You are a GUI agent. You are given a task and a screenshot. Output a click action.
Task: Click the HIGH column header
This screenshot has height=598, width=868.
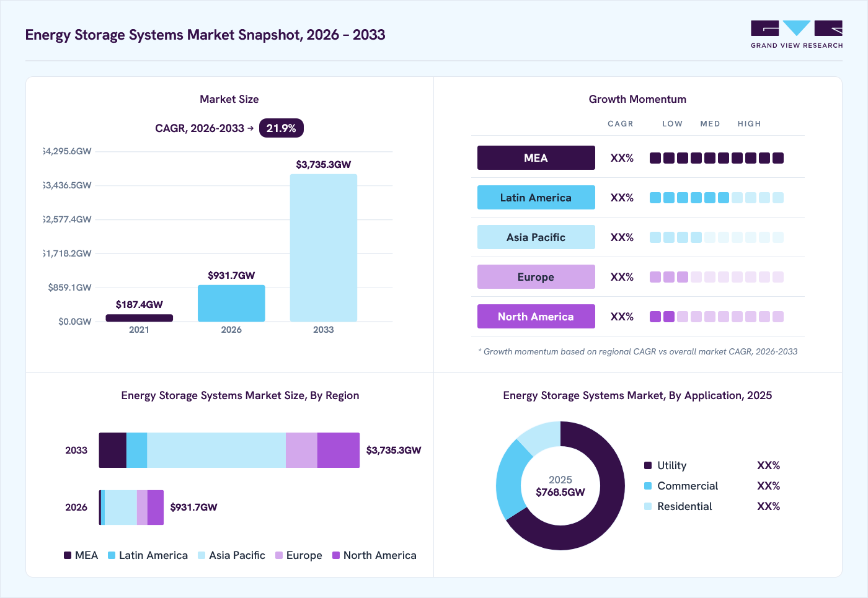pyautogui.click(x=749, y=124)
